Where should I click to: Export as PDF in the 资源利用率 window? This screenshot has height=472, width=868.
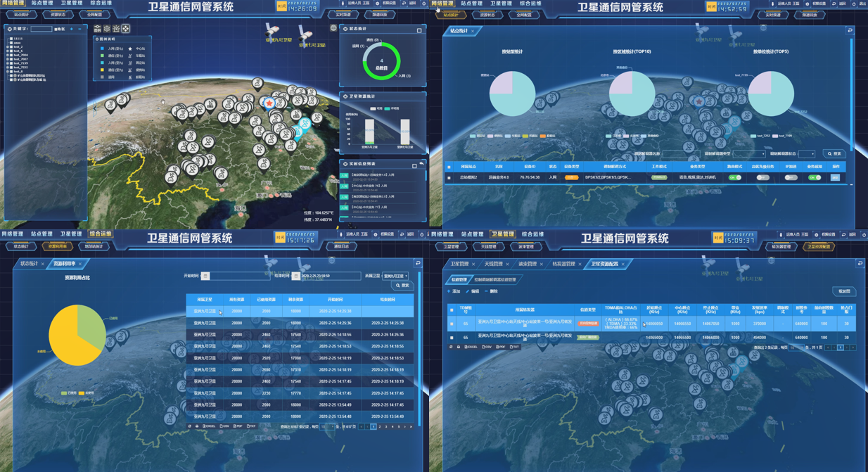(x=238, y=426)
